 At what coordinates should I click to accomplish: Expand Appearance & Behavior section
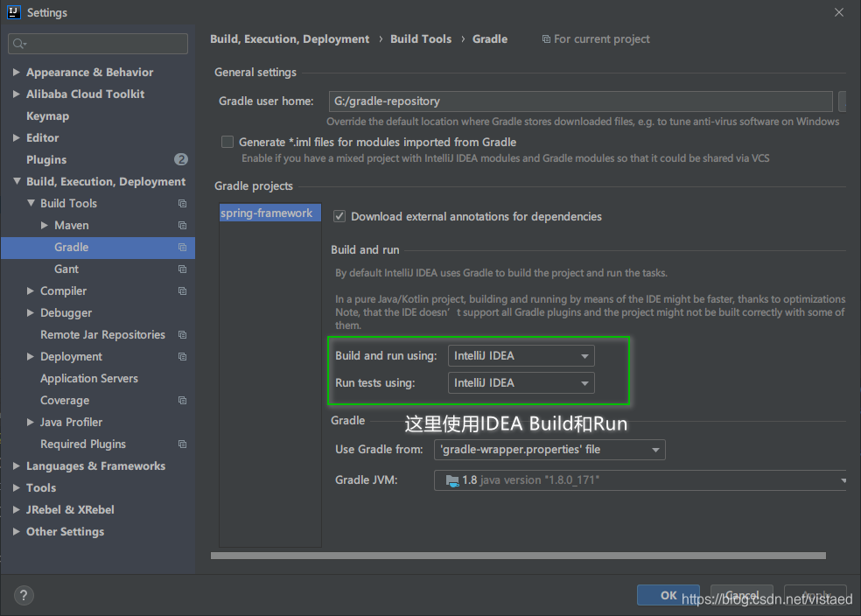tap(17, 72)
